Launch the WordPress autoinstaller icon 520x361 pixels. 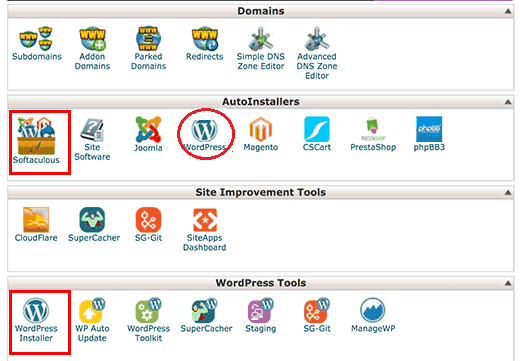[x=204, y=130]
